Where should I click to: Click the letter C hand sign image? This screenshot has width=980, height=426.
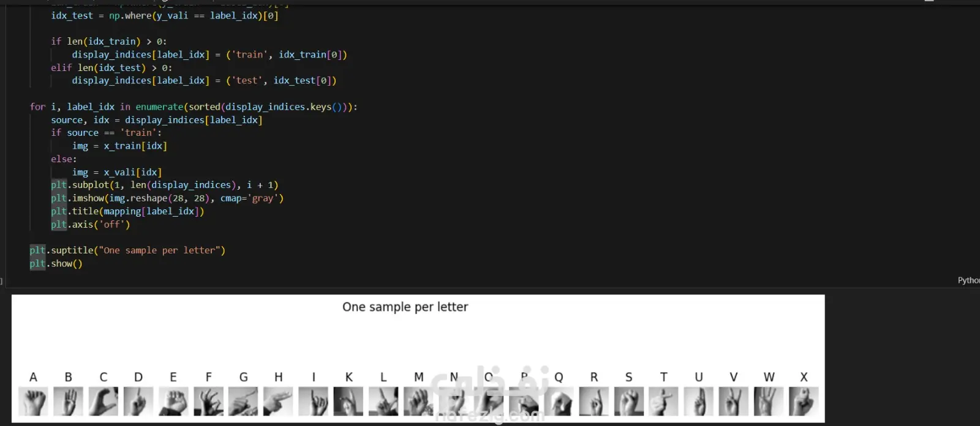(103, 402)
